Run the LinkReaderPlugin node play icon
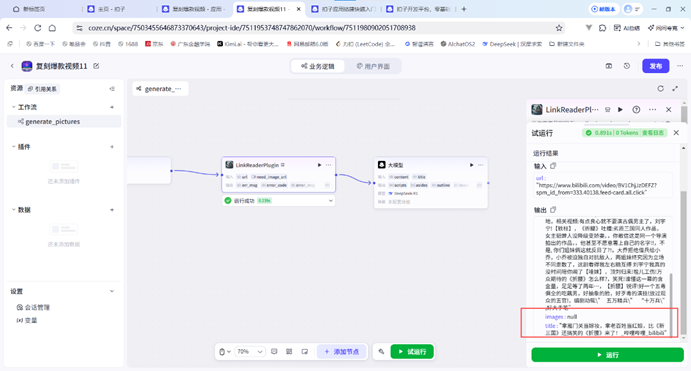Viewport: 691px width, 371px height. [319, 165]
